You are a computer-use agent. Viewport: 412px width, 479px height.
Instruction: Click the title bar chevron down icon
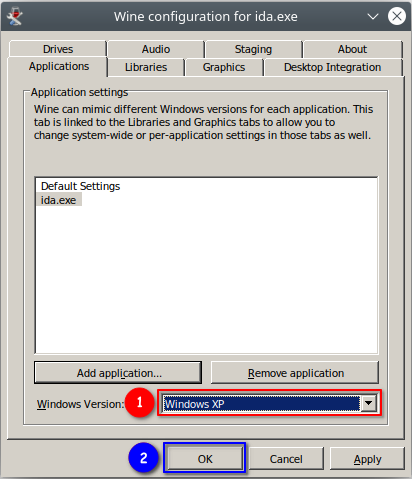click(x=373, y=16)
